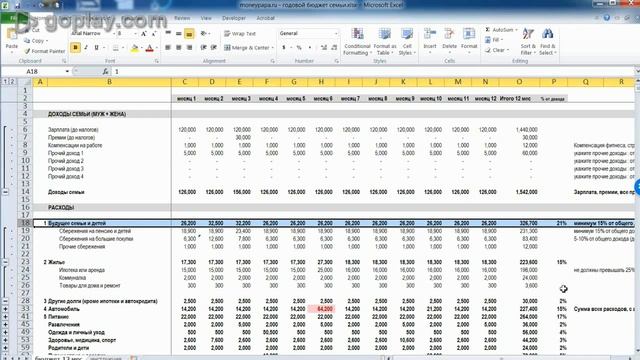Click the Delete cells button
The image size is (640, 360).
449,41
